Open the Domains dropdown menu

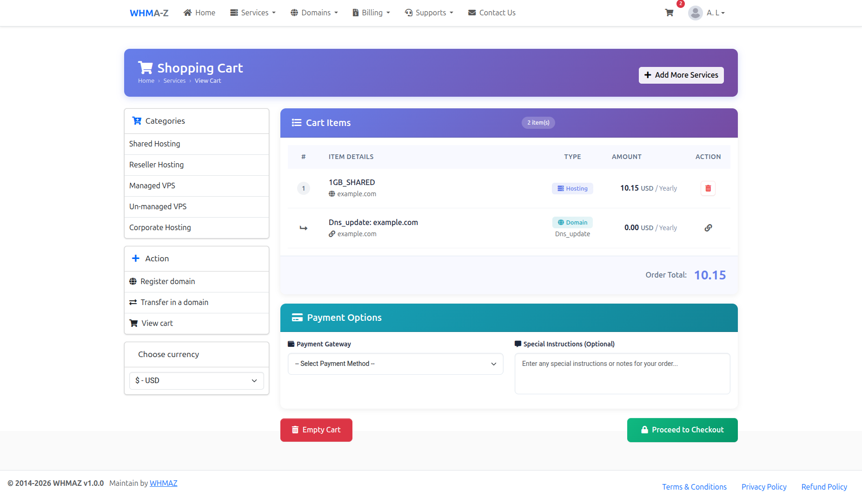click(314, 13)
